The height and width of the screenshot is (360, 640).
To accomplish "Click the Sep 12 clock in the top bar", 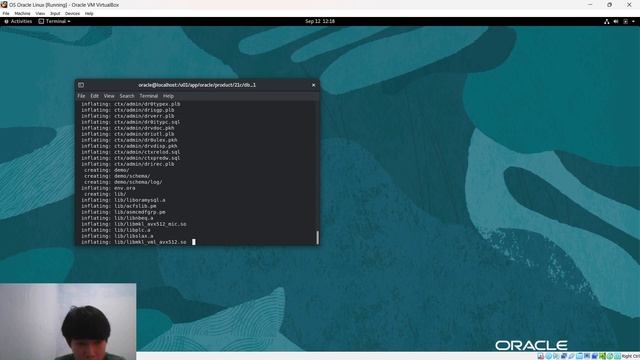I will point(320,21).
